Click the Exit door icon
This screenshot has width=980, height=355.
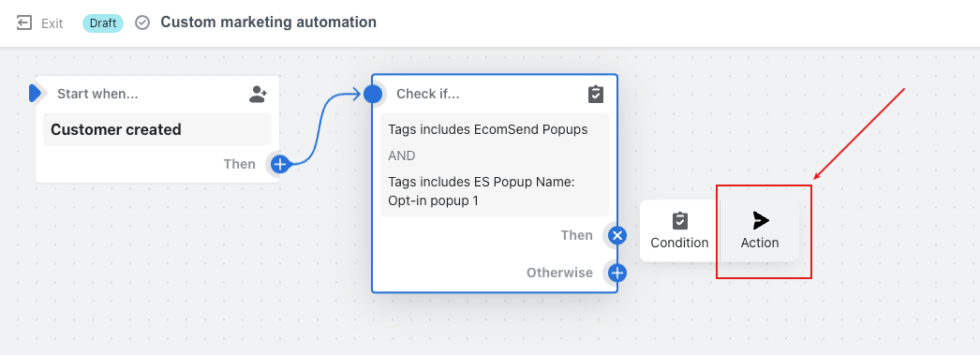point(23,23)
